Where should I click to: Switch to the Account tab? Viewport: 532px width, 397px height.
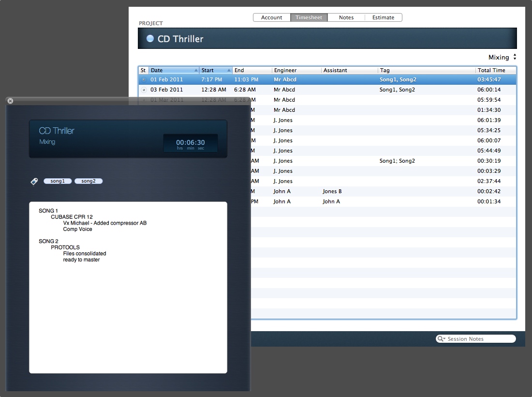tap(271, 17)
